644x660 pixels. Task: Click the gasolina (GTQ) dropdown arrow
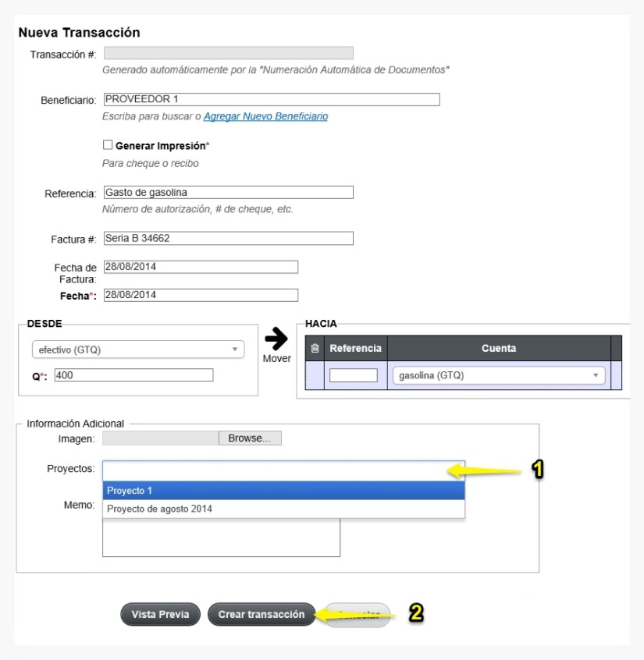(596, 375)
